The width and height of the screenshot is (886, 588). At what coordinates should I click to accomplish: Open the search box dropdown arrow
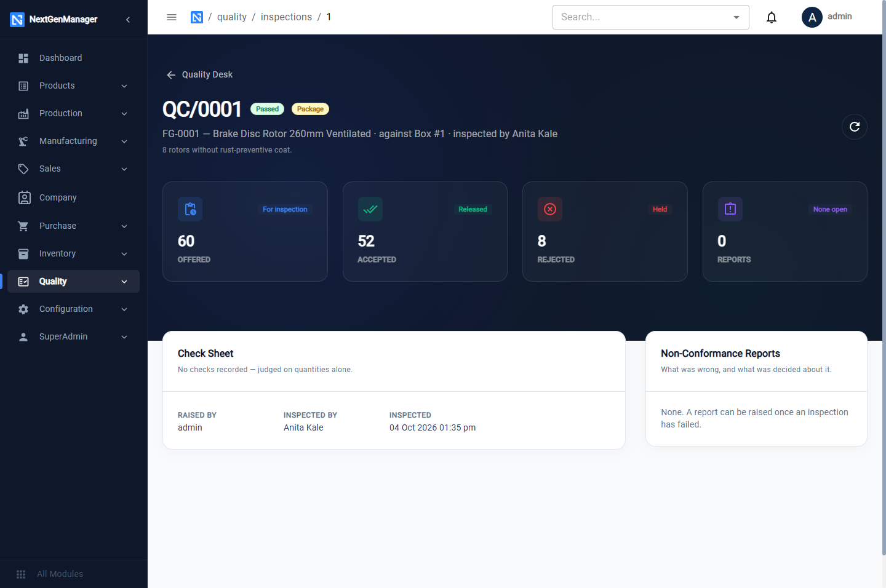coord(736,17)
